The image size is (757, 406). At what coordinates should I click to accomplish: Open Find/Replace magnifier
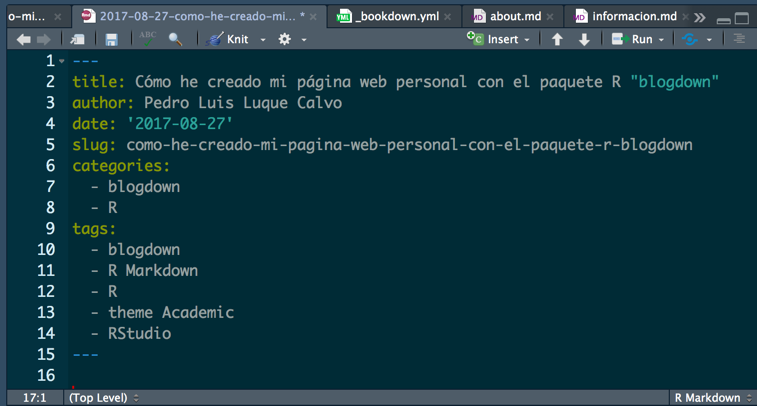[x=175, y=40]
